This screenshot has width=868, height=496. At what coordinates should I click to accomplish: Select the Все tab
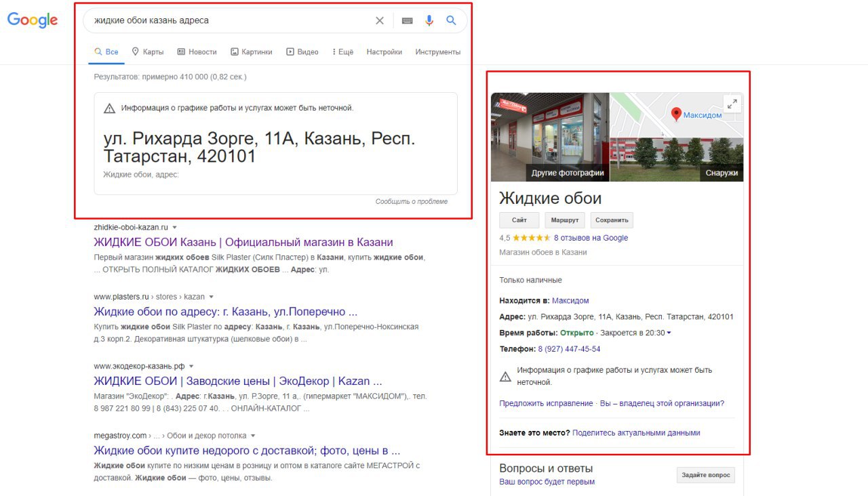[x=106, y=51]
